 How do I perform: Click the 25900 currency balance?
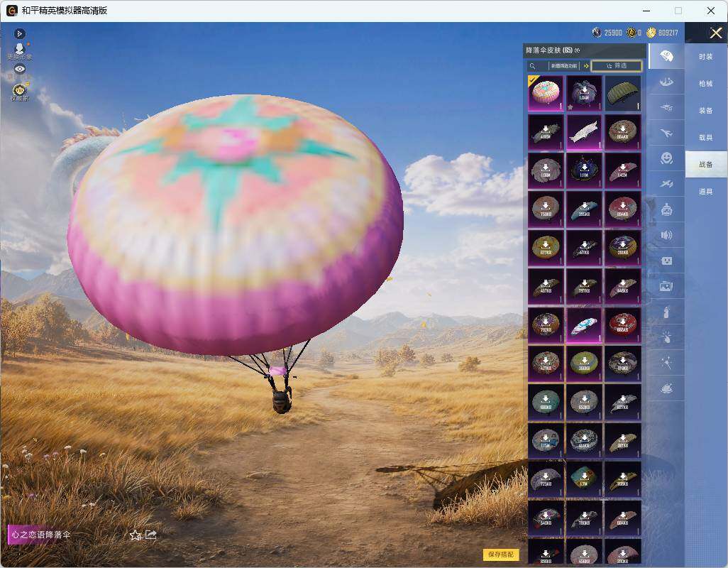613,33
